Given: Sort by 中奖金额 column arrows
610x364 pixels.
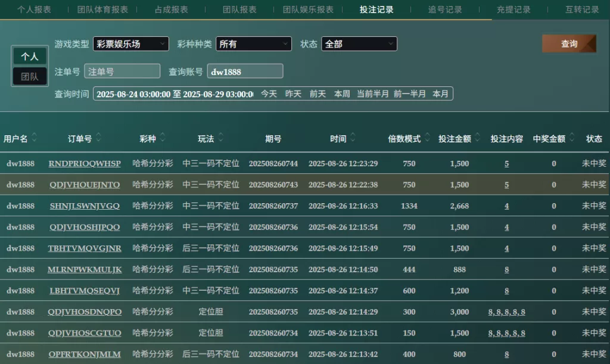Looking at the screenshot, I should pos(572,137).
